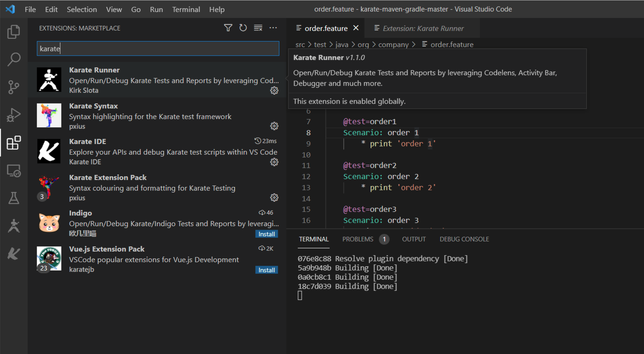This screenshot has width=644, height=354.
Task: Expand the src breadcrumb in editor path
Action: click(x=300, y=44)
